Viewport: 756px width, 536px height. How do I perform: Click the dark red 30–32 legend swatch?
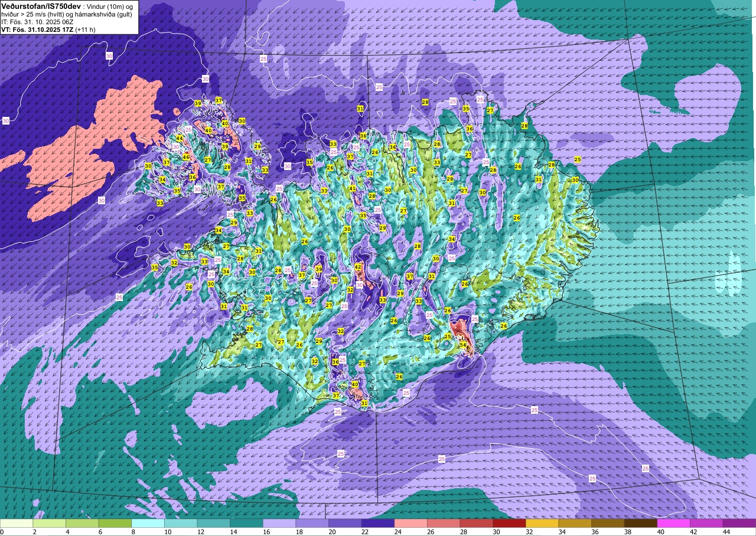click(509, 523)
